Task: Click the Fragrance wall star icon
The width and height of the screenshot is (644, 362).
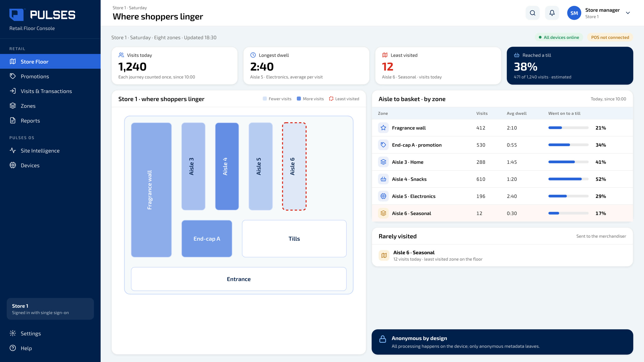Action: coord(383,128)
